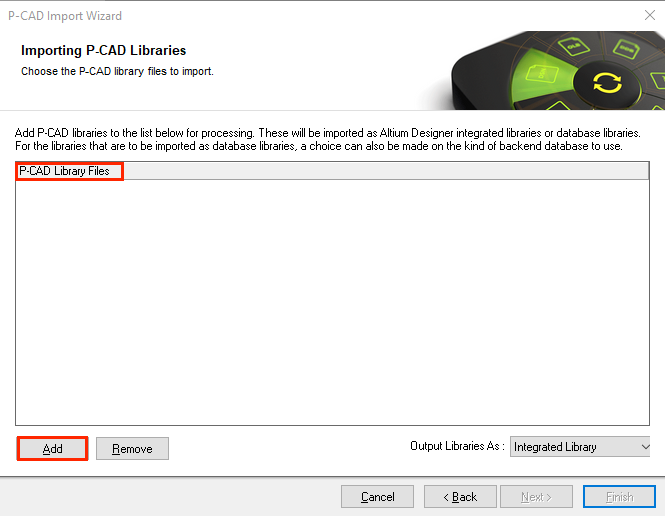Screen dimensions: 665x516
Task: Click inside the empty library files list
Action: pyautogui.click(x=332, y=302)
